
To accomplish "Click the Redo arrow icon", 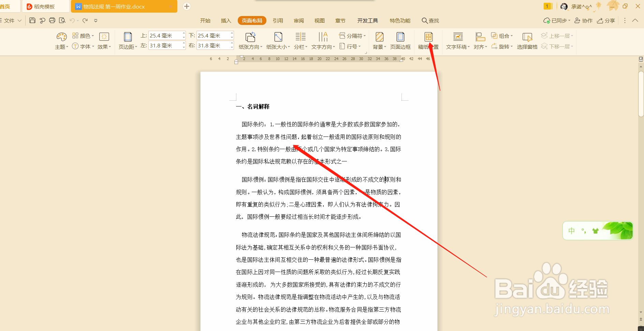I will (x=85, y=20).
